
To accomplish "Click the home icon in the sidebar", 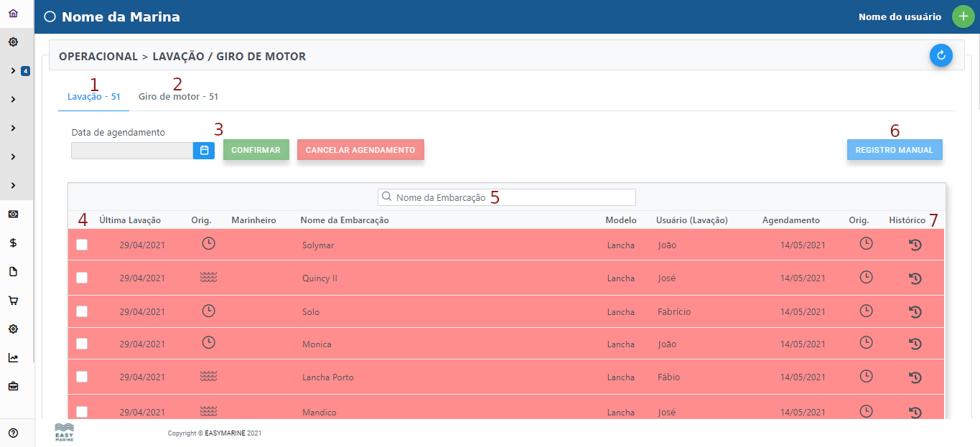I will [13, 14].
